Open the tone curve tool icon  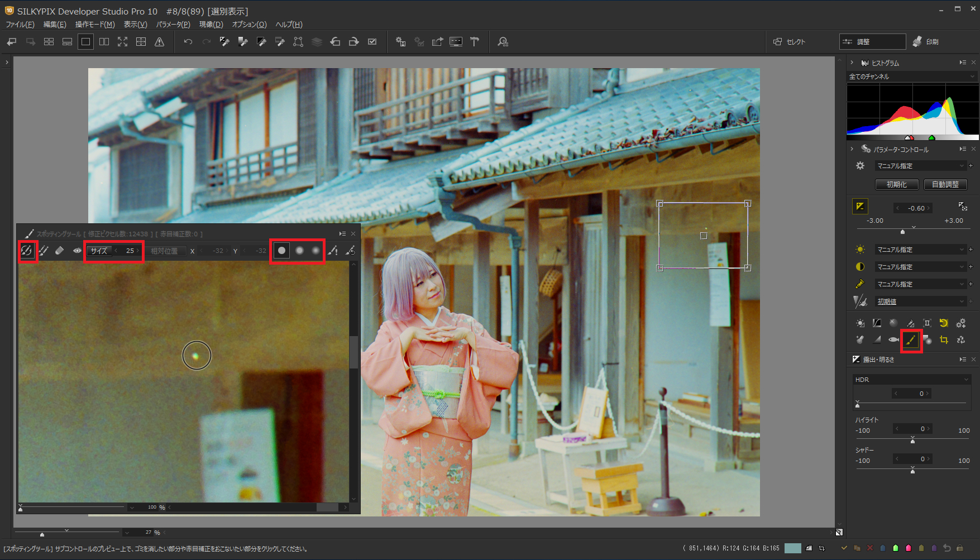coord(877,323)
